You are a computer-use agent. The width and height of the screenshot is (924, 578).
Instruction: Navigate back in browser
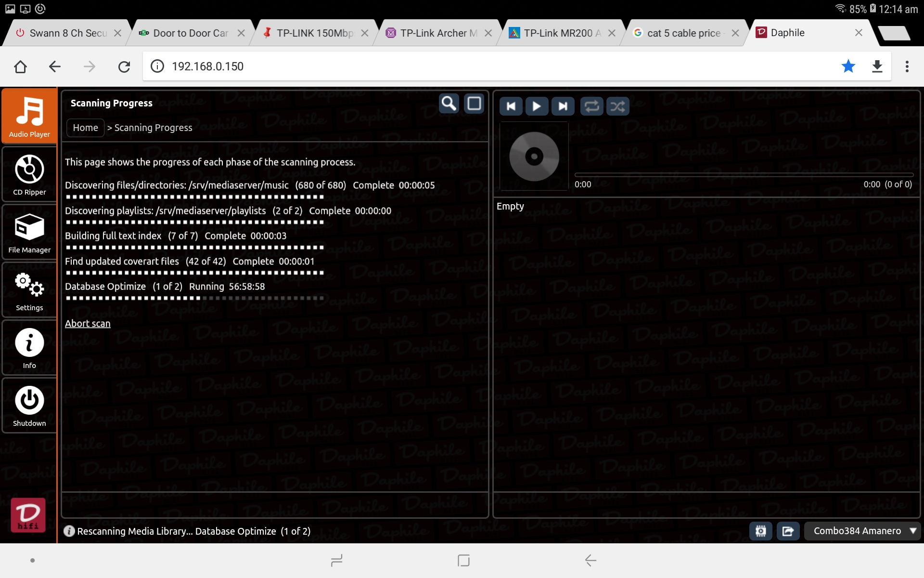point(55,66)
